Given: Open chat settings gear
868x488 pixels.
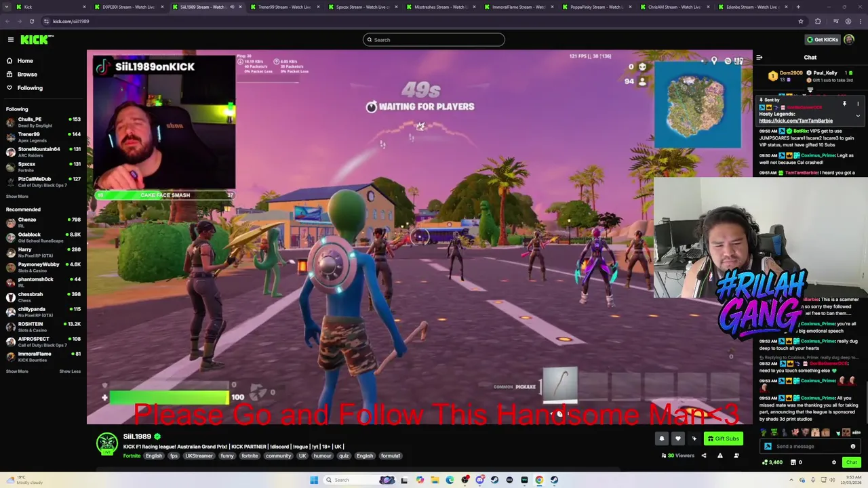Looking at the screenshot, I should click(x=834, y=462).
